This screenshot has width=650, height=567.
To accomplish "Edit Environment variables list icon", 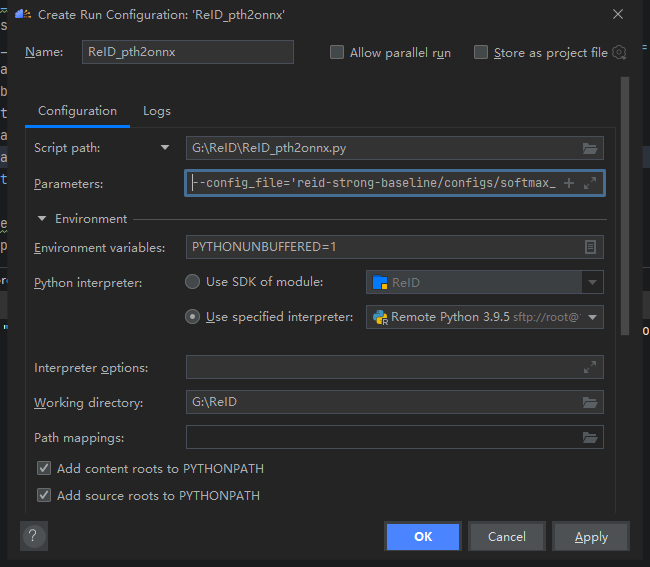I will [x=591, y=247].
